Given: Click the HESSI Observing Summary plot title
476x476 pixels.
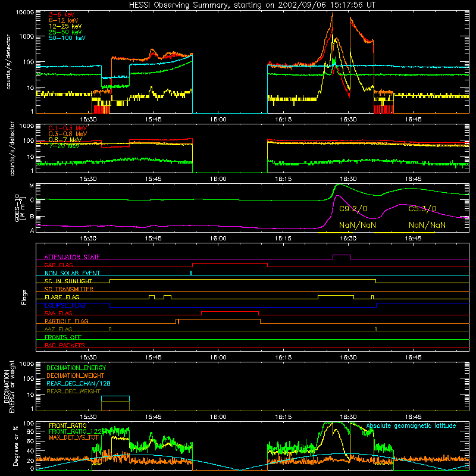Looking at the screenshot, I should click(252, 5).
